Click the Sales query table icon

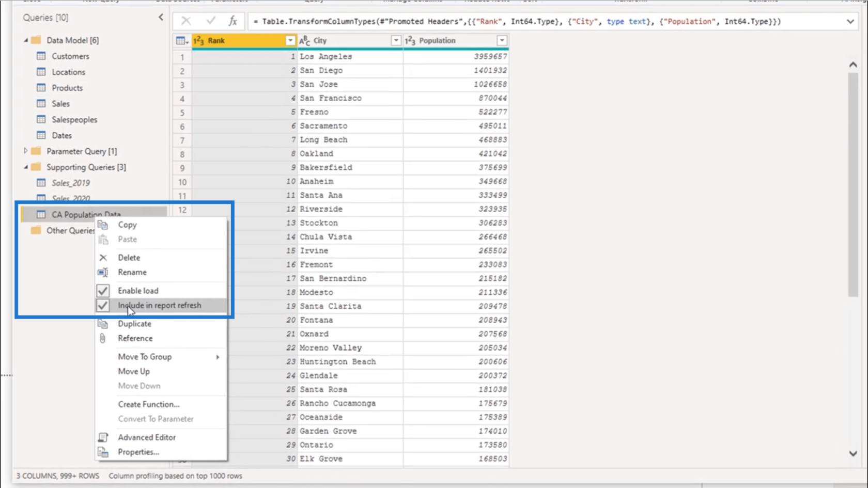(41, 103)
